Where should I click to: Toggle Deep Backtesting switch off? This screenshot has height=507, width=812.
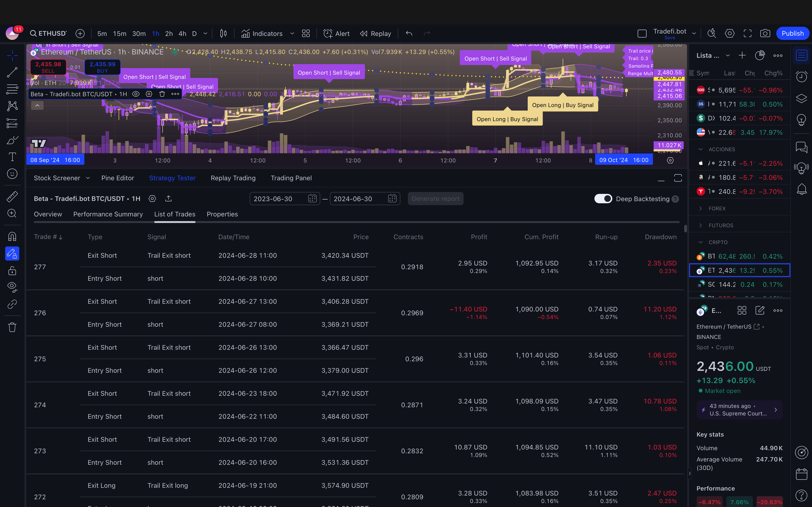tap(603, 199)
